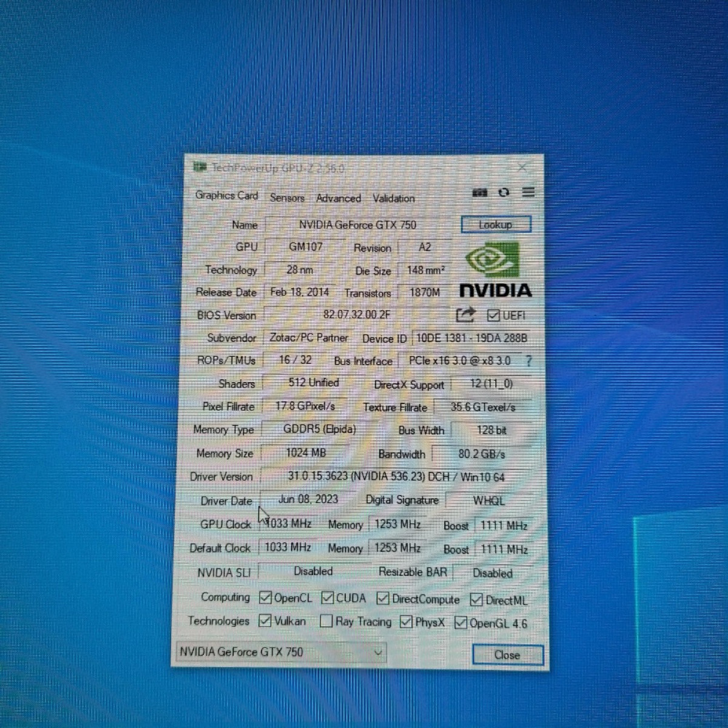Open the GPU-Z hamburger menu
The height and width of the screenshot is (728, 728).
(528, 192)
